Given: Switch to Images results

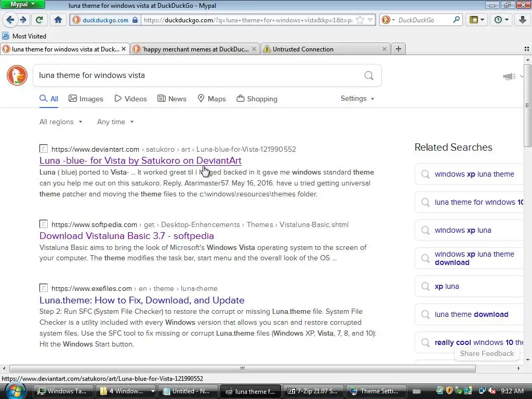Looking at the screenshot, I should coord(86,99).
